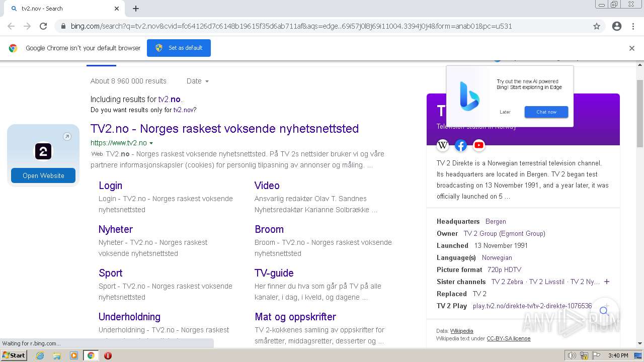This screenshot has height=362, width=644.
Task: Click the 3:40 PM system clock
Action: point(618,355)
